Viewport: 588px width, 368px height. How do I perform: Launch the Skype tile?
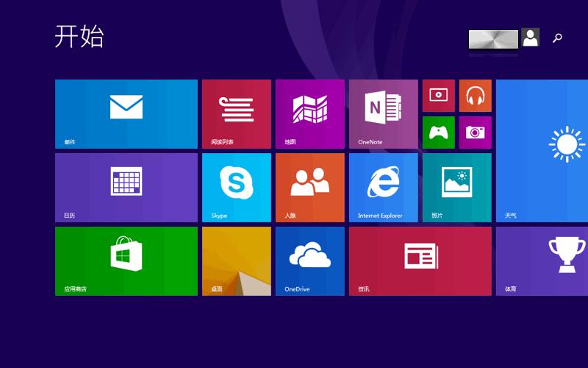tap(237, 188)
